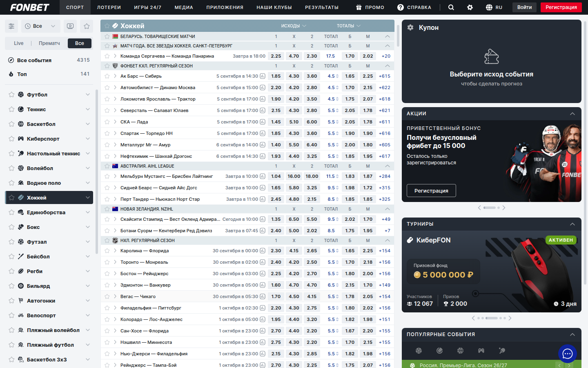Open the Исходы market dropdown

294,26
